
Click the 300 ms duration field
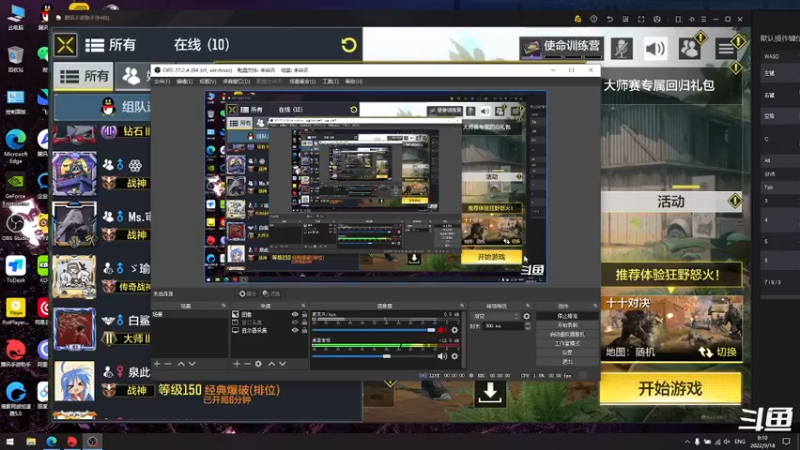(503, 326)
